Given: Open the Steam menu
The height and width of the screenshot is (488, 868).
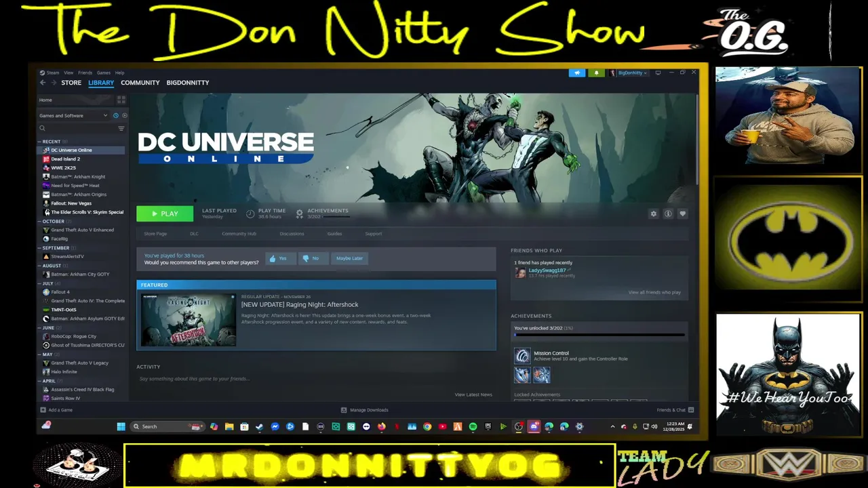Looking at the screenshot, I should [52, 73].
